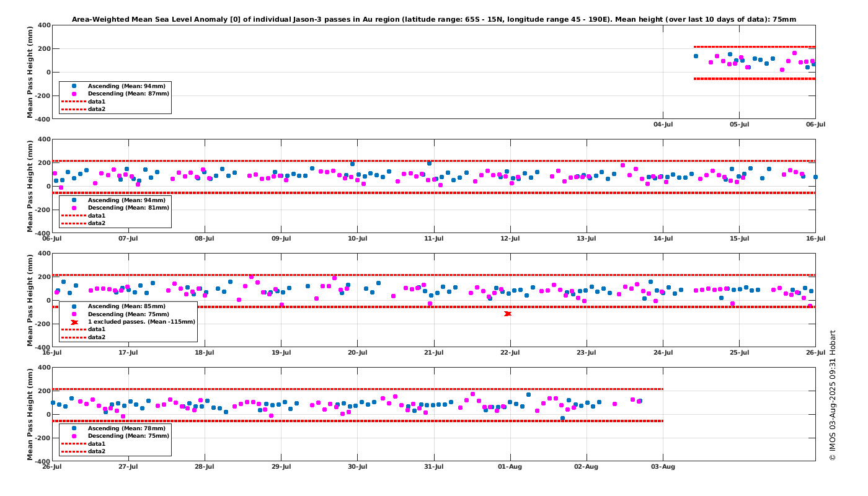Click the '14-Jul' date tick label
This screenshot has height=496, width=868.
(663, 239)
